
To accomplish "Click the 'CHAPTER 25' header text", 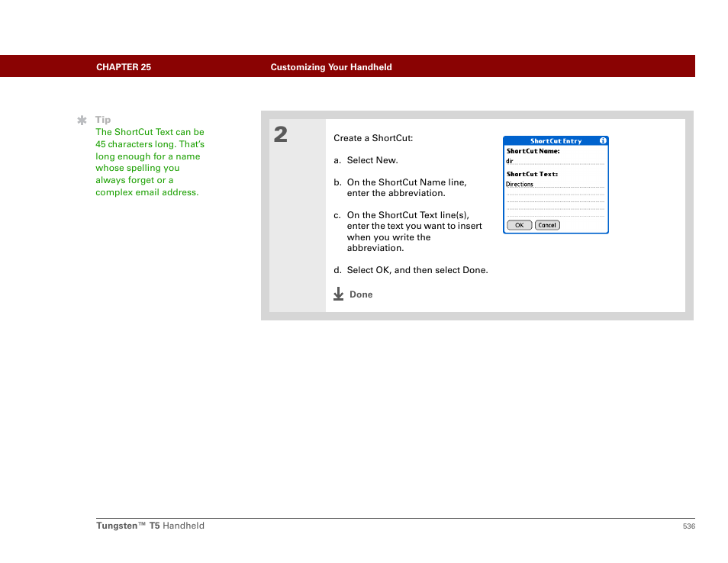I will pos(124,67).
